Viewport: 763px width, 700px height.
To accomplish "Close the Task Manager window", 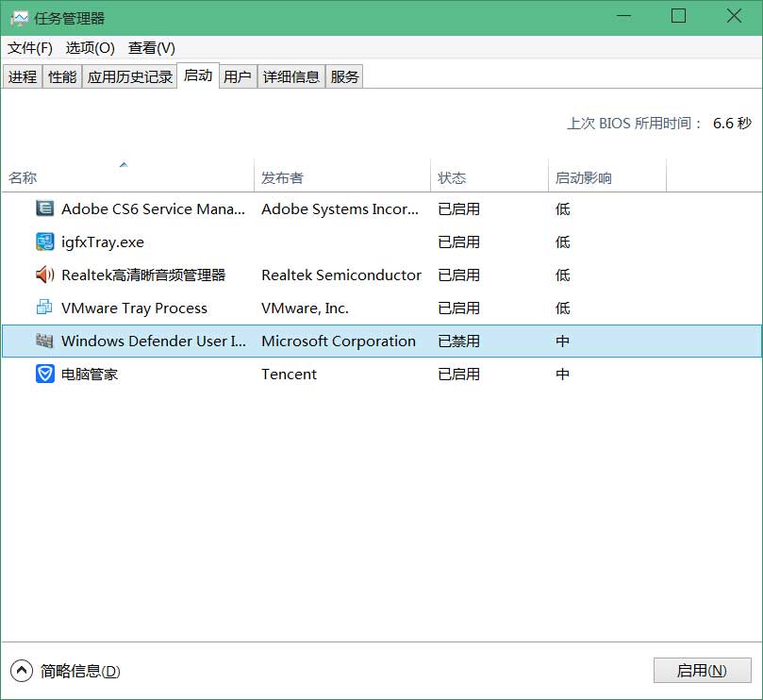I will (734, 16).
